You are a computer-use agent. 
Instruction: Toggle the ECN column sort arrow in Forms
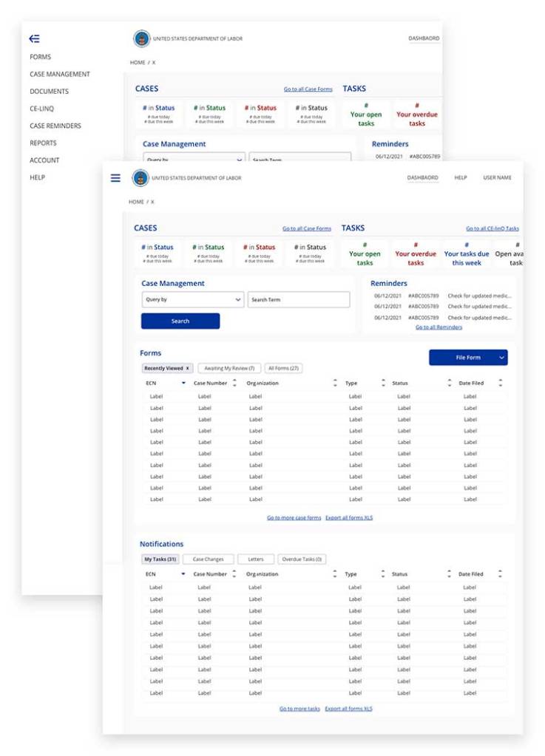point(183,384)
